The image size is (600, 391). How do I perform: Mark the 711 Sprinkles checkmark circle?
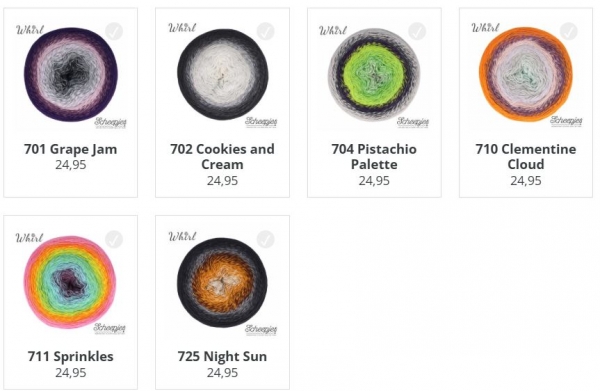tap(114, 239)
